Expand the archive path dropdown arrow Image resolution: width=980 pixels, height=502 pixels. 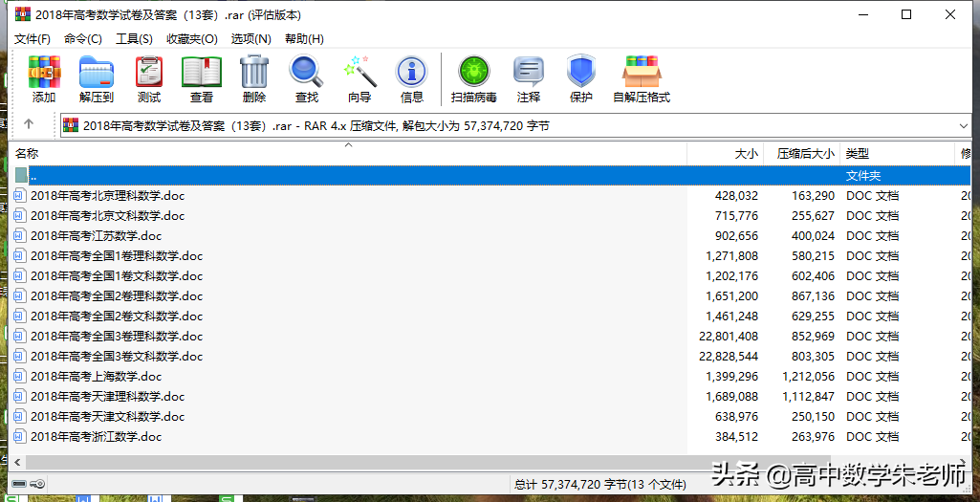click(x=963, y=125)
